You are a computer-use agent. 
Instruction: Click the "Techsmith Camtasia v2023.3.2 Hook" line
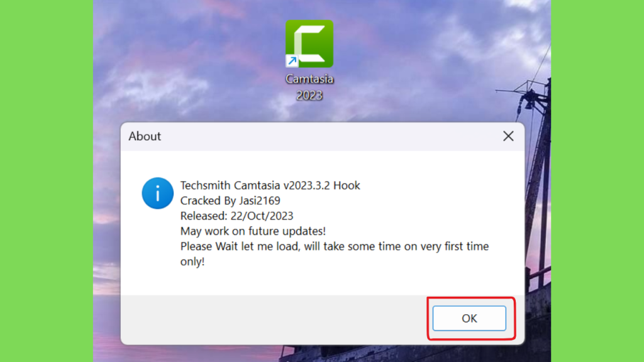pyautogui.click(x=270, y=185)
